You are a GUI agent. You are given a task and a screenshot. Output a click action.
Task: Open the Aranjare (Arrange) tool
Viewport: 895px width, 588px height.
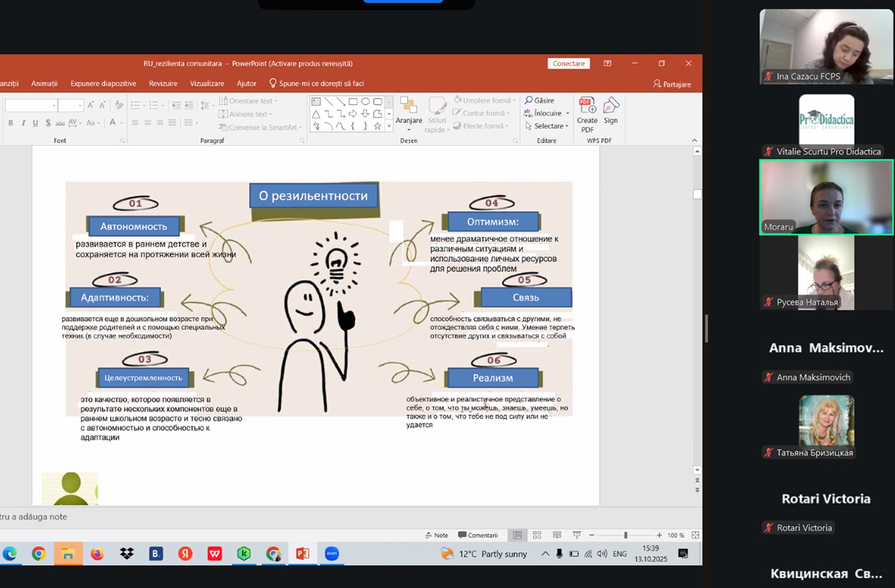(409, 114)
